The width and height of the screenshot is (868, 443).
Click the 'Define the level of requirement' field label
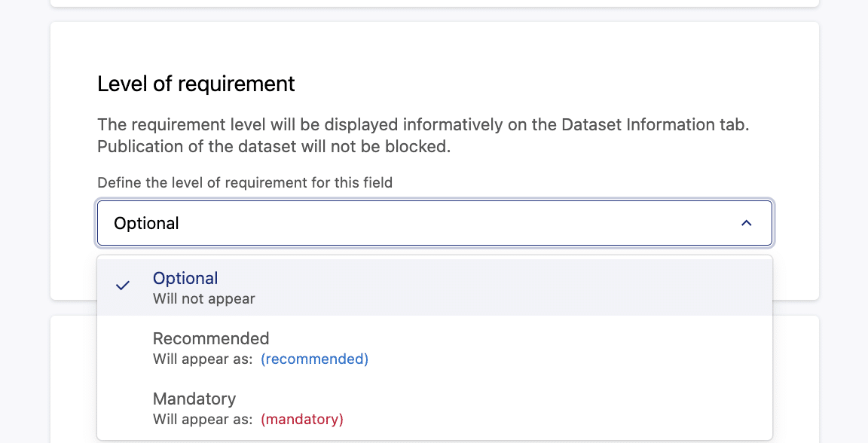coord(244,182)
